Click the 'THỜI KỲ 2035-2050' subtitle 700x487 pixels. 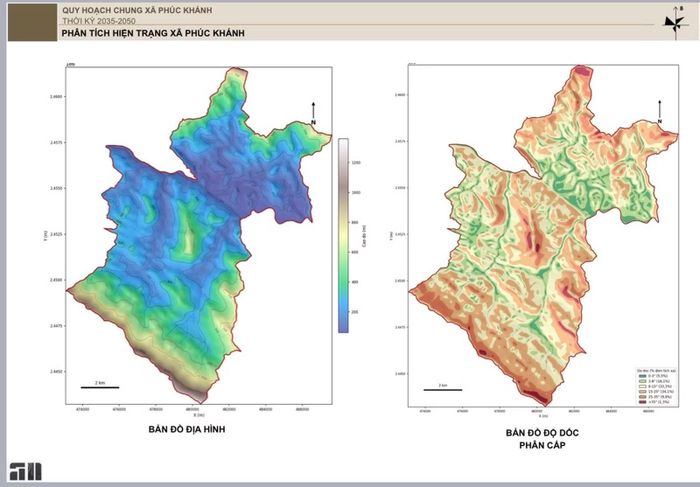pyautogui.click(x=99, y=21)
